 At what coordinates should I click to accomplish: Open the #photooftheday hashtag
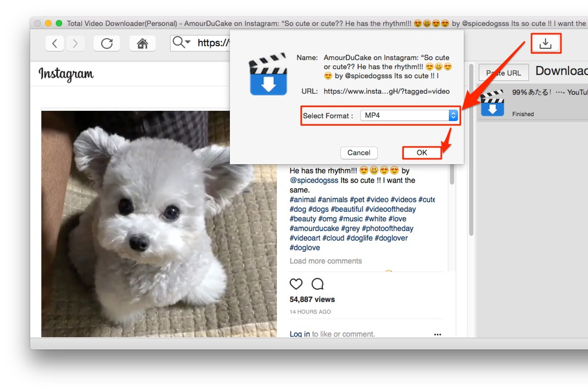tap(388, 228)
